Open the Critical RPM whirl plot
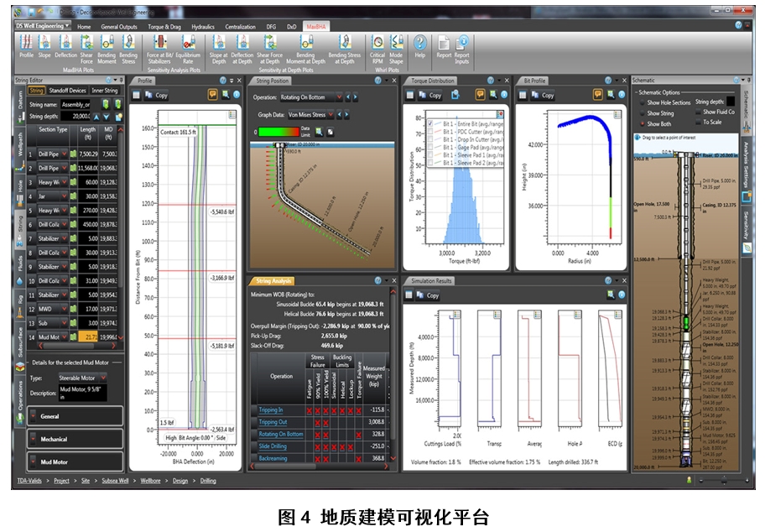This screenshot has height=532, width=765. [x=377, y=50]
